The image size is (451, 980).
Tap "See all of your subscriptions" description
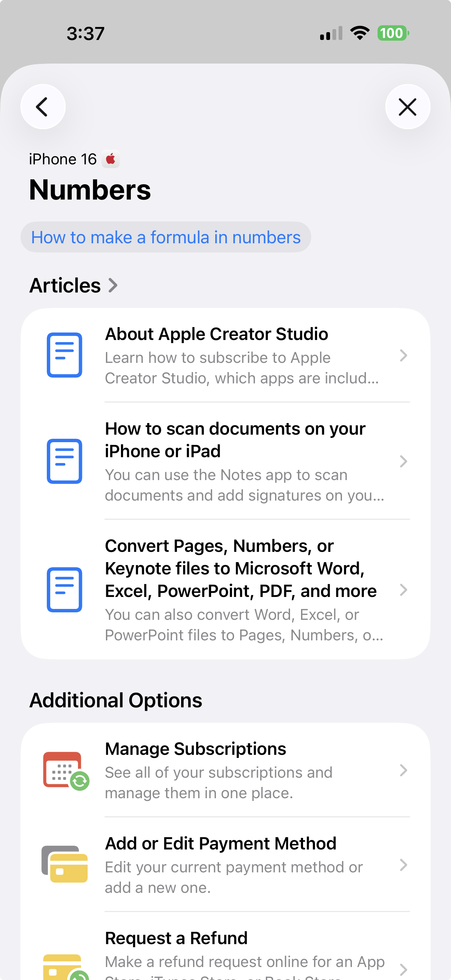tap(219, 782)
